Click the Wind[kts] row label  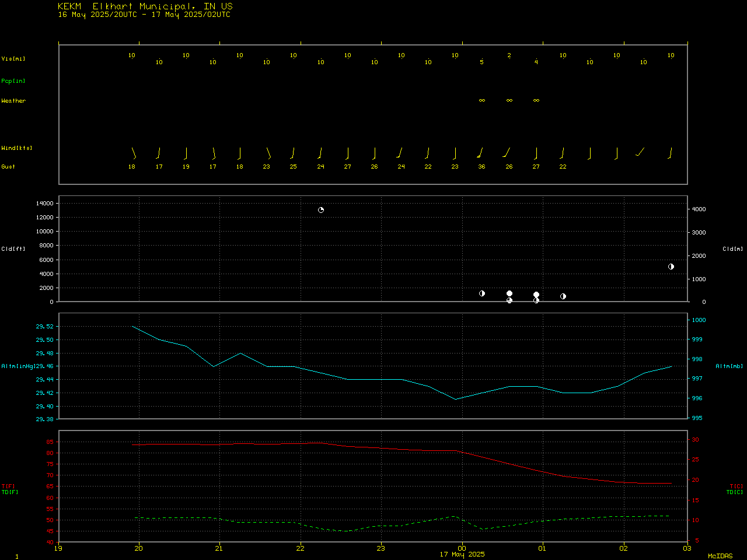click(x=17, y=148)
